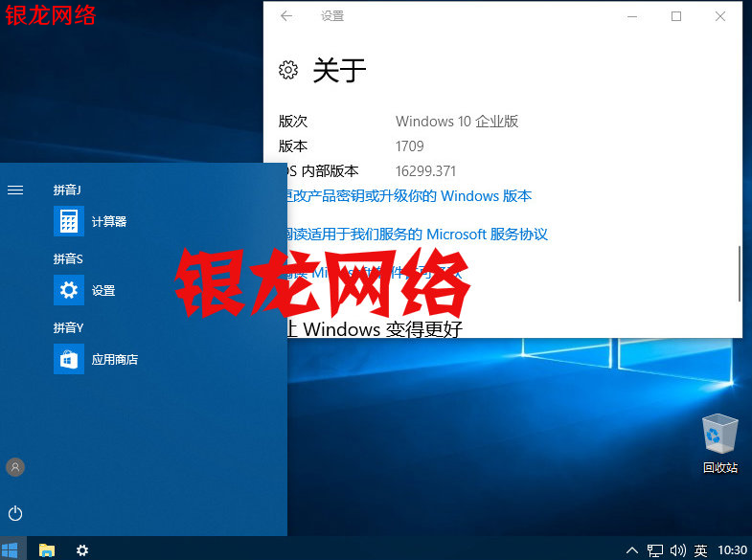This screenshot has width=752, height=560.
Task: Click the 设置 label in Start menu list
Action: [103, 290]
